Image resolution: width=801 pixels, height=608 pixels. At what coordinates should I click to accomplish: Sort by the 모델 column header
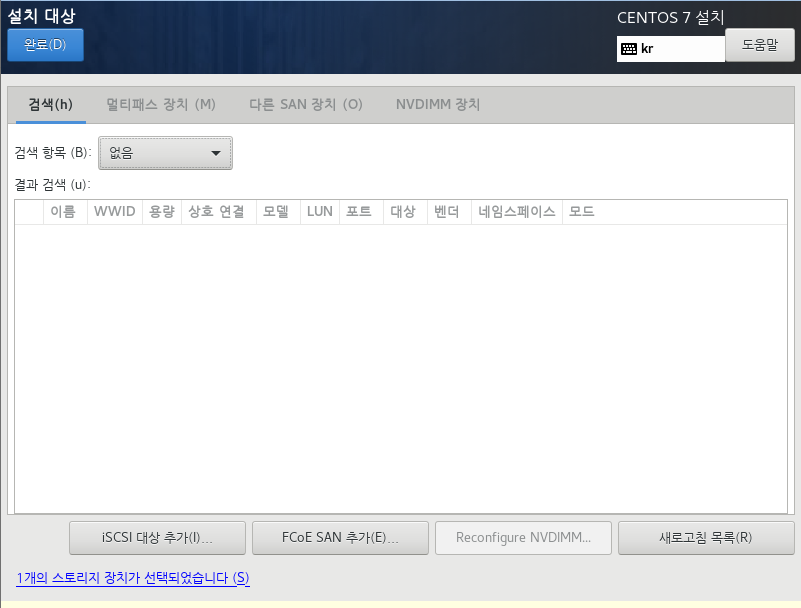pyautogui.click(x=278, y=212)
